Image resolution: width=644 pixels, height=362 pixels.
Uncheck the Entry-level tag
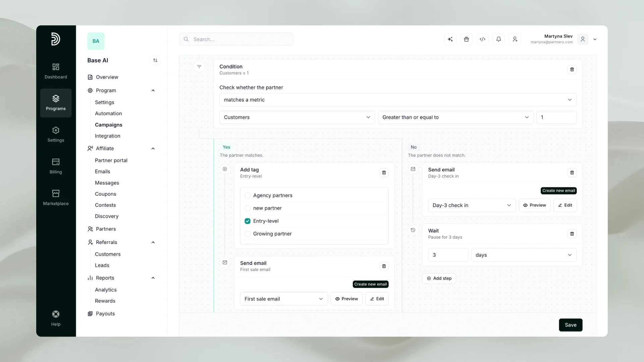[x=248, y=221]
